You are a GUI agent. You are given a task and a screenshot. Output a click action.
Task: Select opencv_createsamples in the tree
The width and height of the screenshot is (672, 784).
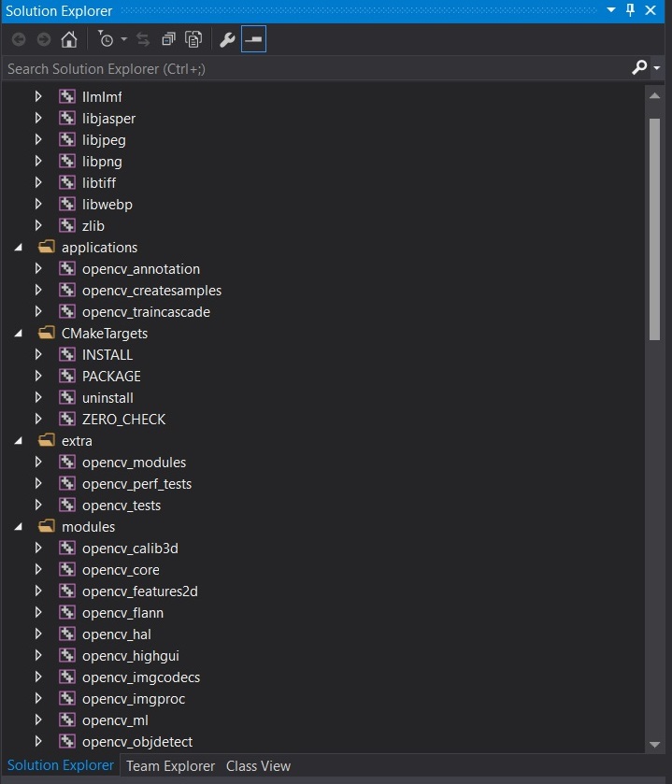tap(151, 291)
